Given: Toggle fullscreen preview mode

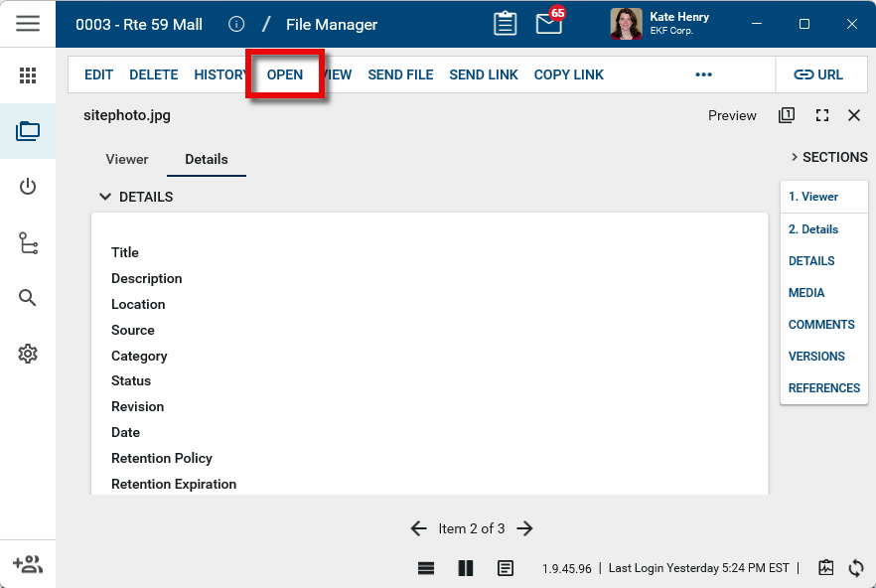Looking at the screenshot, I should [x=822, y=115].
